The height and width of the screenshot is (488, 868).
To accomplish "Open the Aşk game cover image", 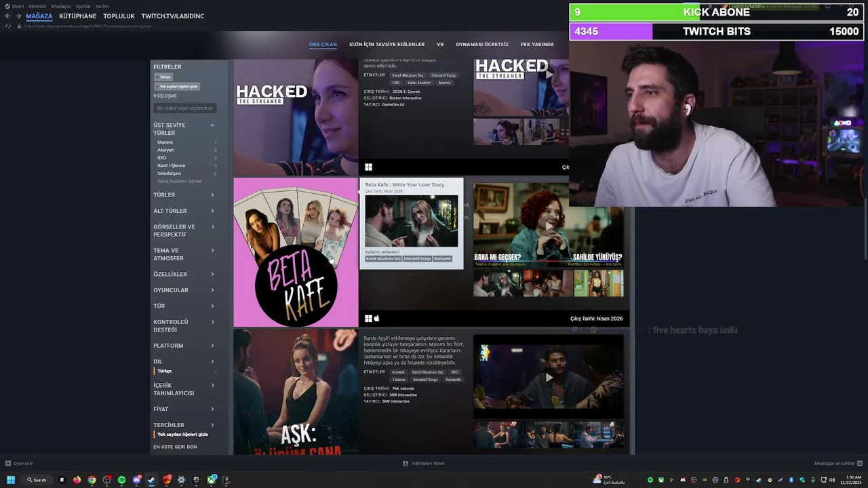I will coord(296,392).
